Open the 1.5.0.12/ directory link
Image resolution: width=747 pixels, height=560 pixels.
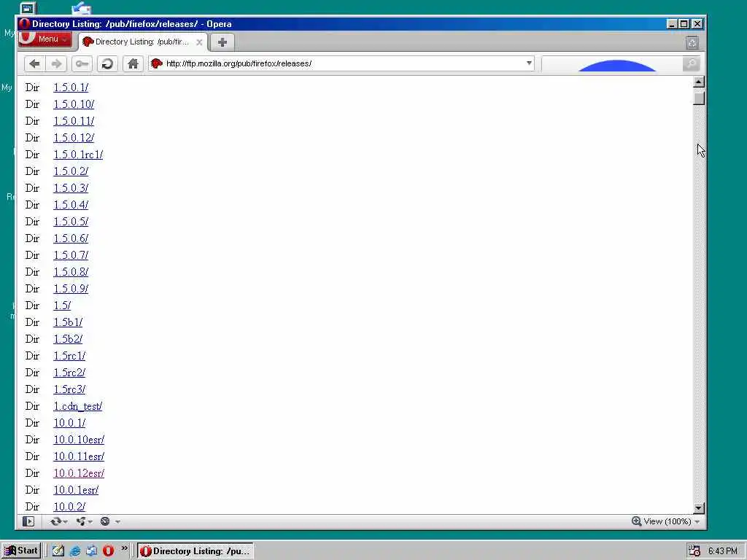74,138
